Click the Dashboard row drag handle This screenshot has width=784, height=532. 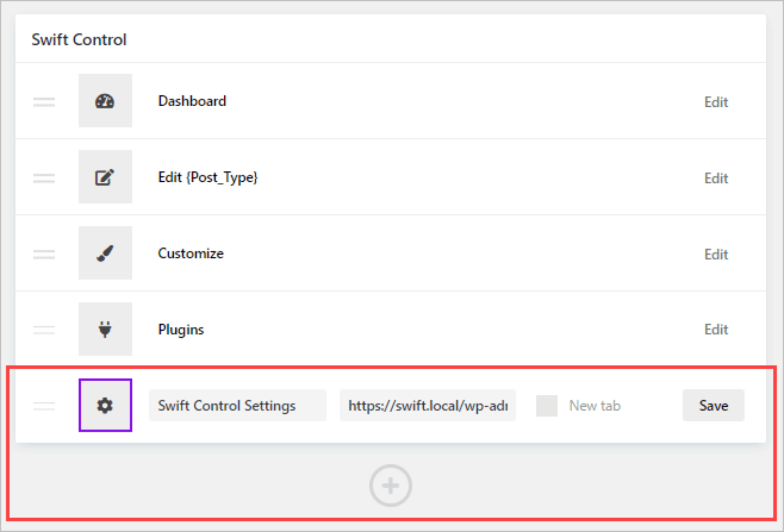[x=43, y=102]
